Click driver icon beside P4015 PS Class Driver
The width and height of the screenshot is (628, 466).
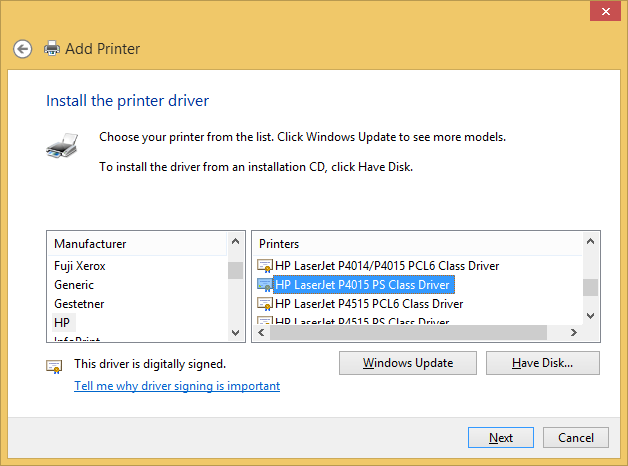265,285
